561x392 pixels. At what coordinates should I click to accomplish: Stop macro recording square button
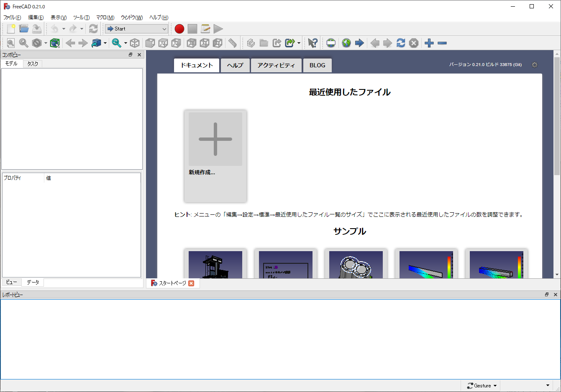(192, 29)
